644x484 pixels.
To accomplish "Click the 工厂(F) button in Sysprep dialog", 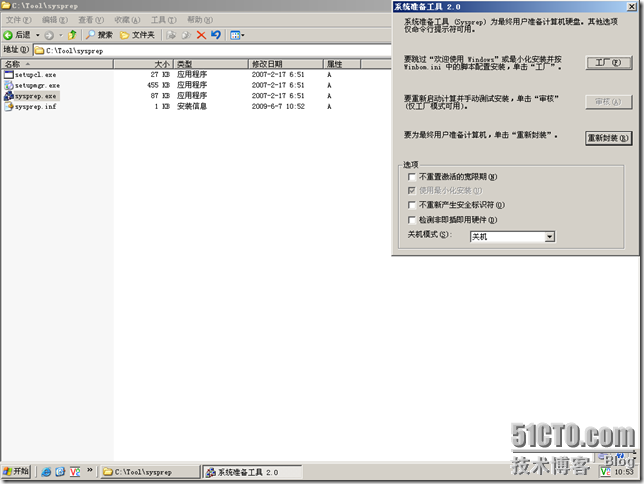I will point(608,62).
